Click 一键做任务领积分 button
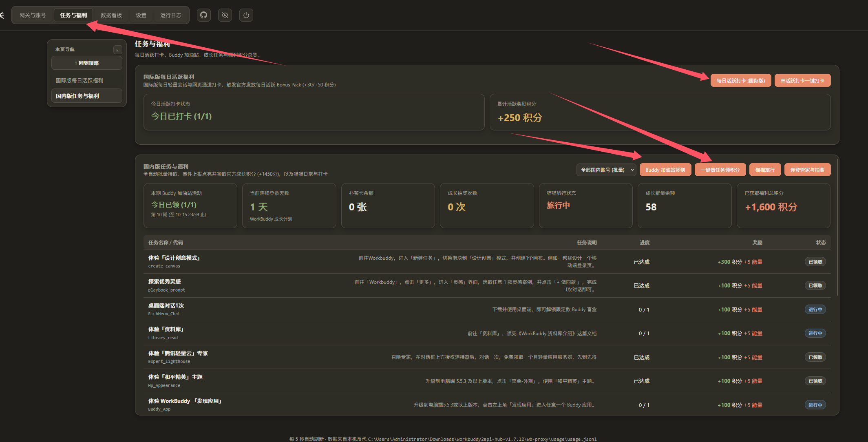This screenshot has height=442, width=868. 720,170
